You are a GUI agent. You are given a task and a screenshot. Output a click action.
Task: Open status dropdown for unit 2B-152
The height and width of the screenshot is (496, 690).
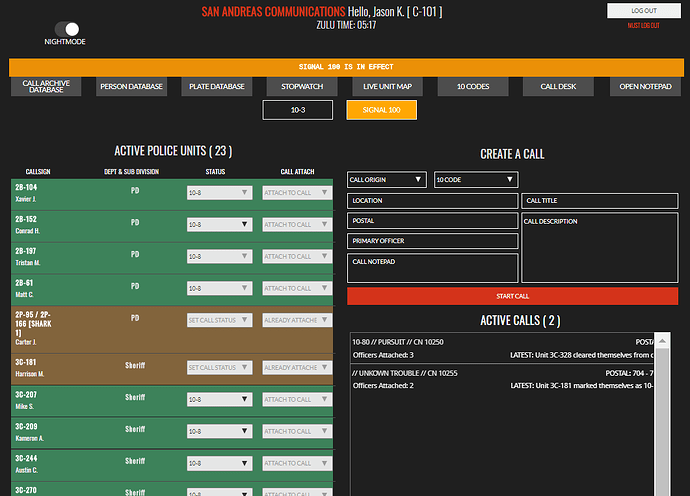tap(220, 224)
